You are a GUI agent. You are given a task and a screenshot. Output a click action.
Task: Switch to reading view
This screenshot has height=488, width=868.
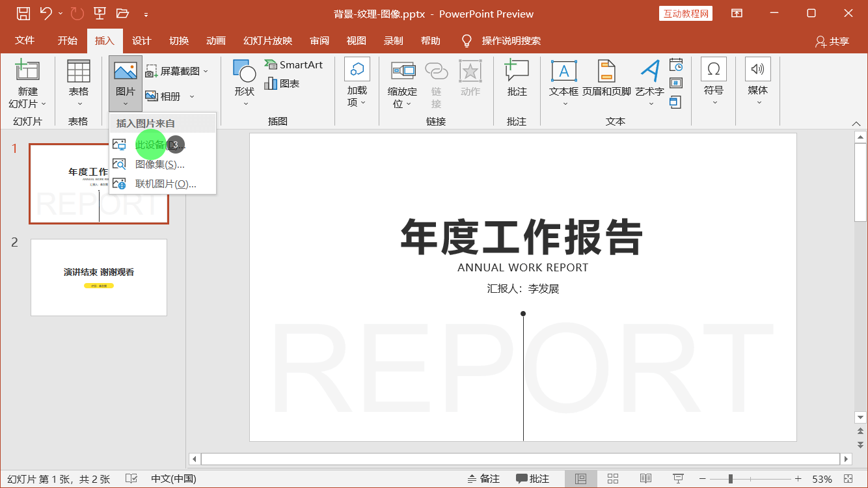645,479
